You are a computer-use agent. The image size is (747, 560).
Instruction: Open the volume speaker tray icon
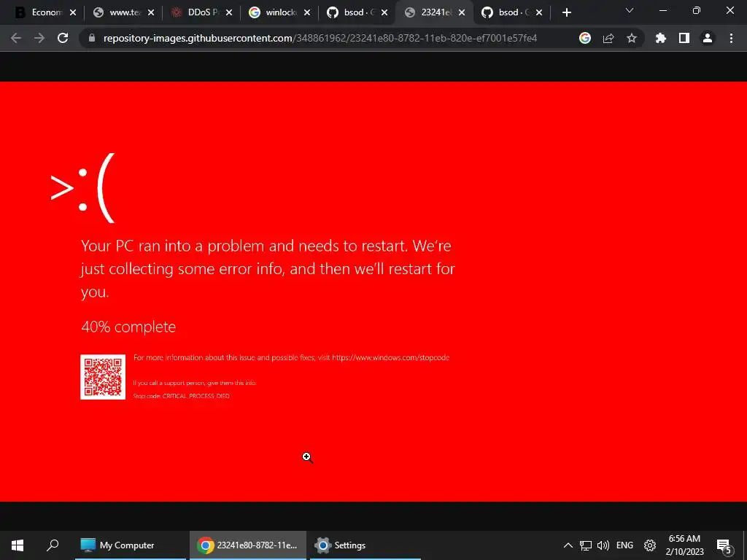click(603, 545)
